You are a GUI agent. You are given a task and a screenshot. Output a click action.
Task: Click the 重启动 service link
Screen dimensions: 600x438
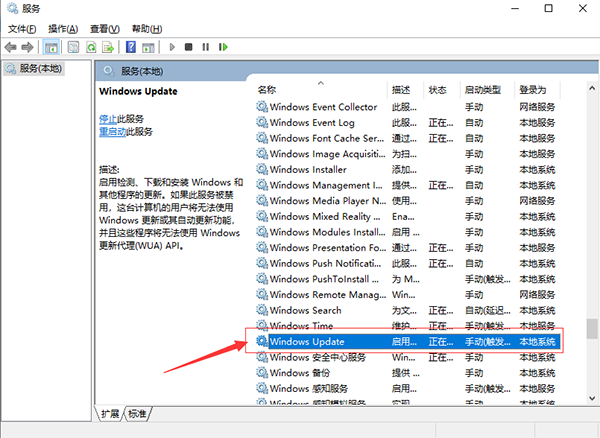click(113, 131)
